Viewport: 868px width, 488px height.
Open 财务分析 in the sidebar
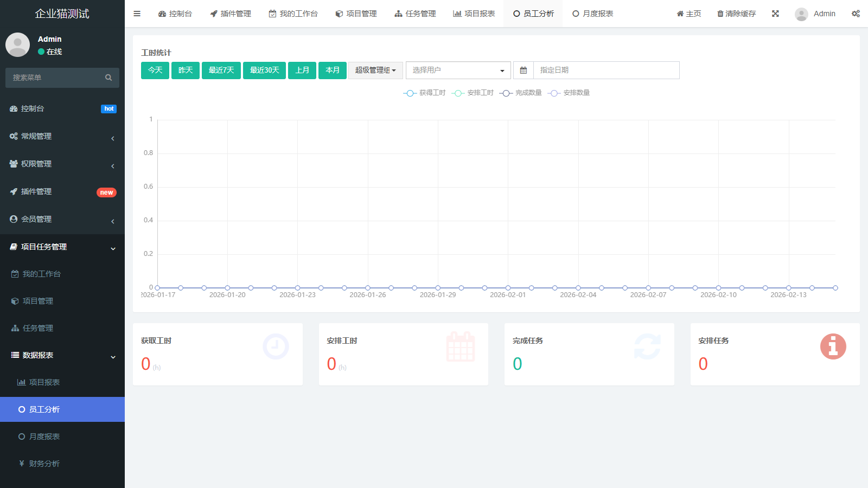coord(44,464)
